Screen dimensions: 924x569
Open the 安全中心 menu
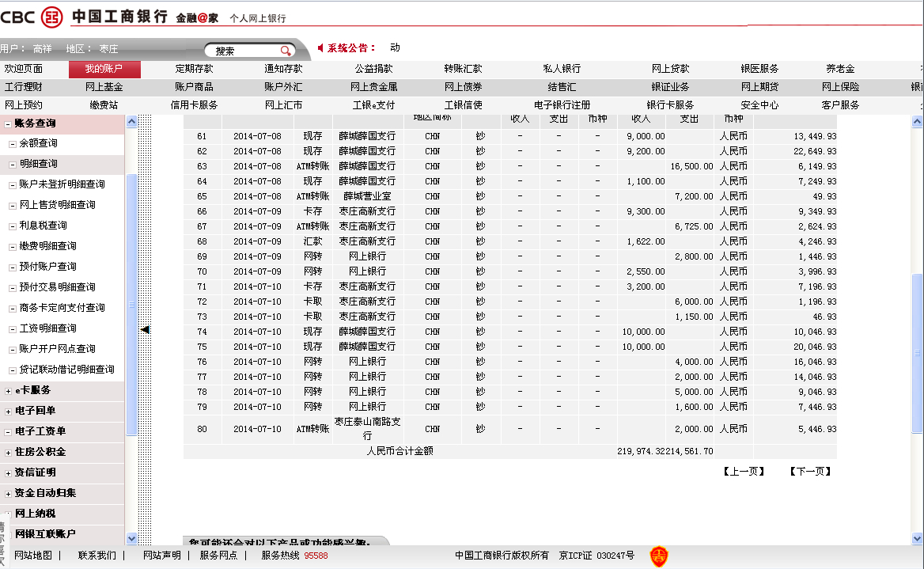tap(759, 105)
